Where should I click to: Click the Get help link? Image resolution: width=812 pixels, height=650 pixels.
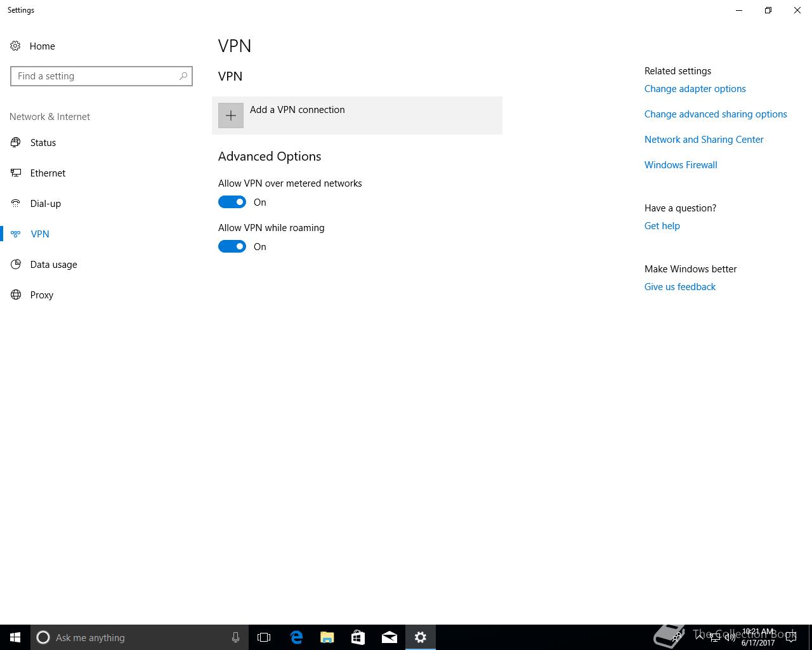click(662, 226)
